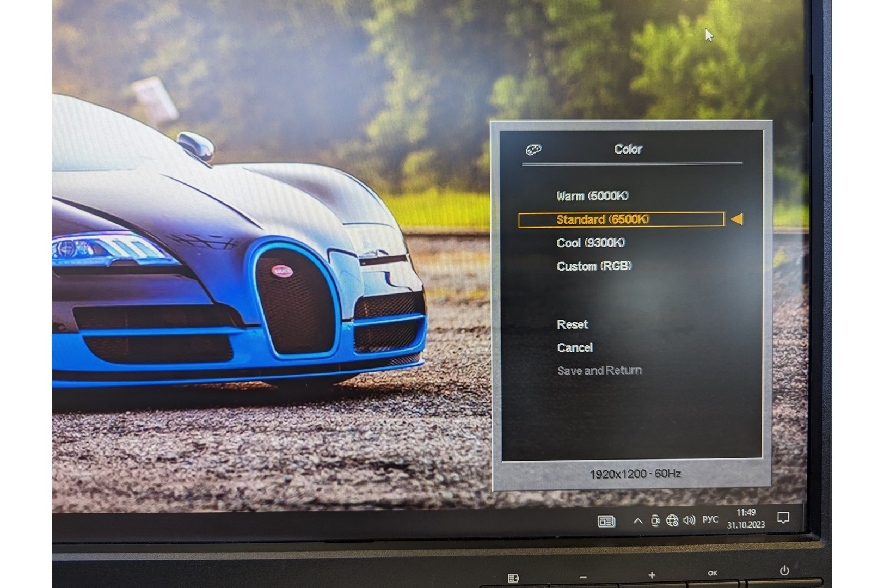Choose Cancel in the Color menu
This screenshot has height=588, width=884.
(575, 348)
